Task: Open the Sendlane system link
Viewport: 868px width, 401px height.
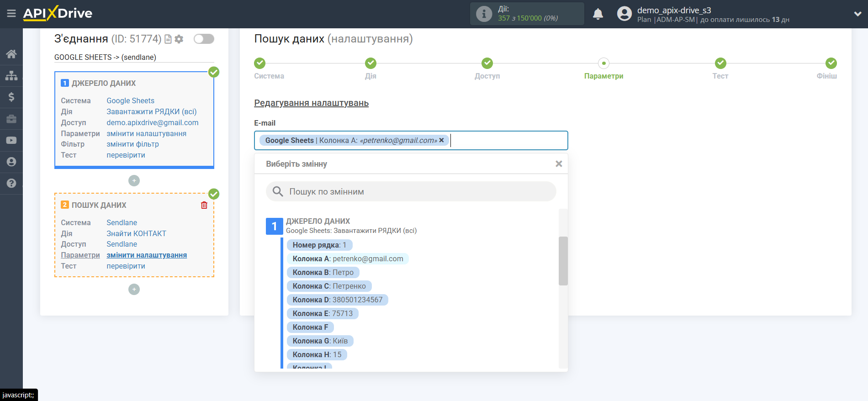Action: [x=122, y=222]
